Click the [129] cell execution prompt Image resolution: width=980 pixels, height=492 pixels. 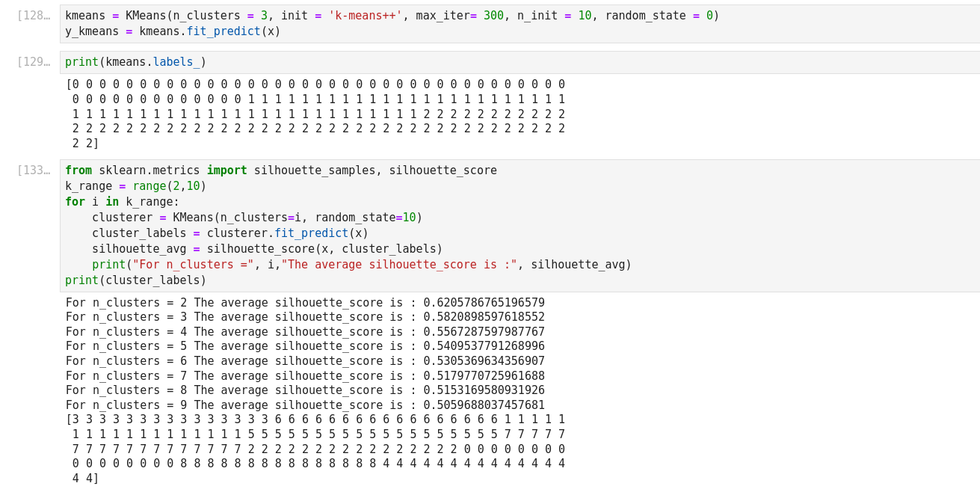34,62
